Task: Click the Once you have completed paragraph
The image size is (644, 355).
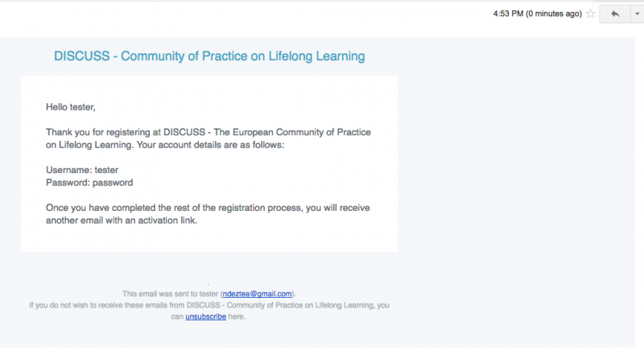Action: (208, 214)
